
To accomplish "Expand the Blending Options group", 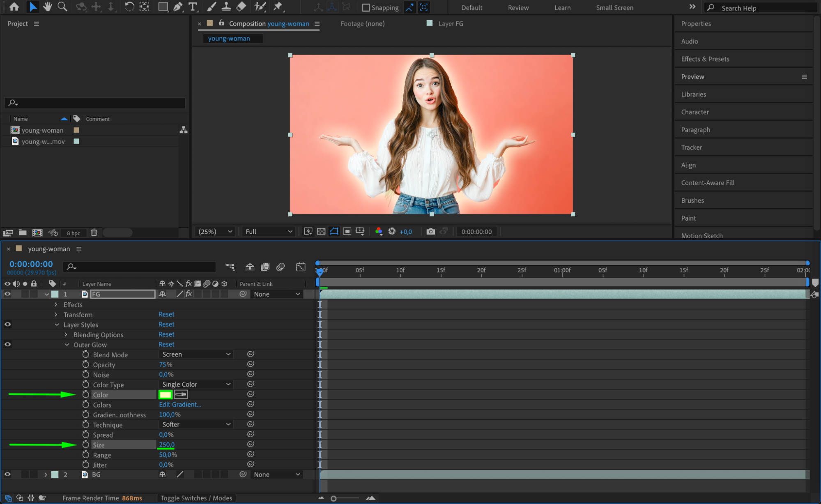I will coord(66,334).
